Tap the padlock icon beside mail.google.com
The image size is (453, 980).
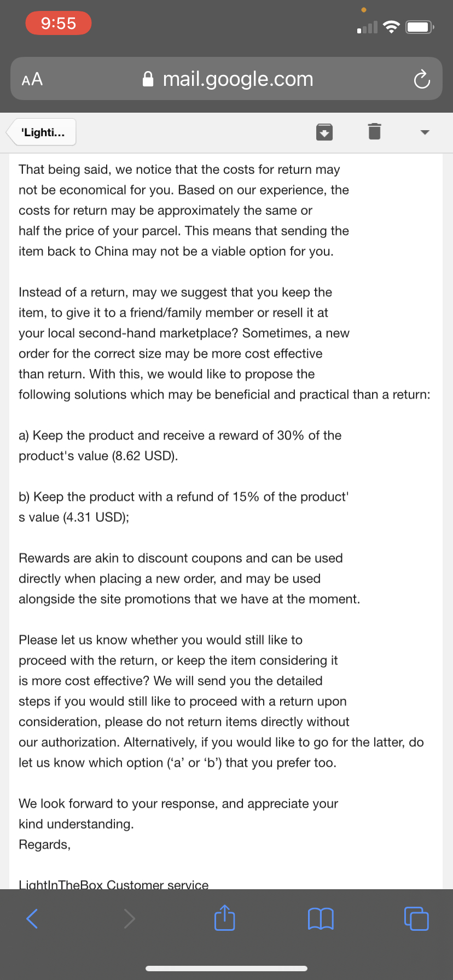[148, 80]
